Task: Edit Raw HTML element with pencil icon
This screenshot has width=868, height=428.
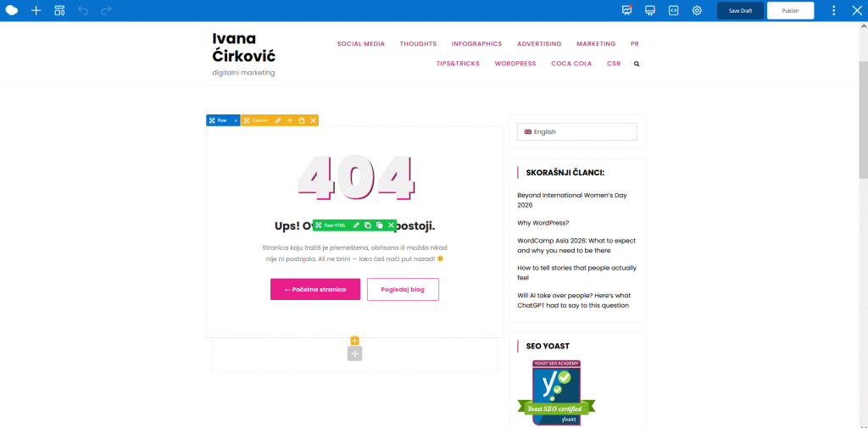Action: coord(357,225)
